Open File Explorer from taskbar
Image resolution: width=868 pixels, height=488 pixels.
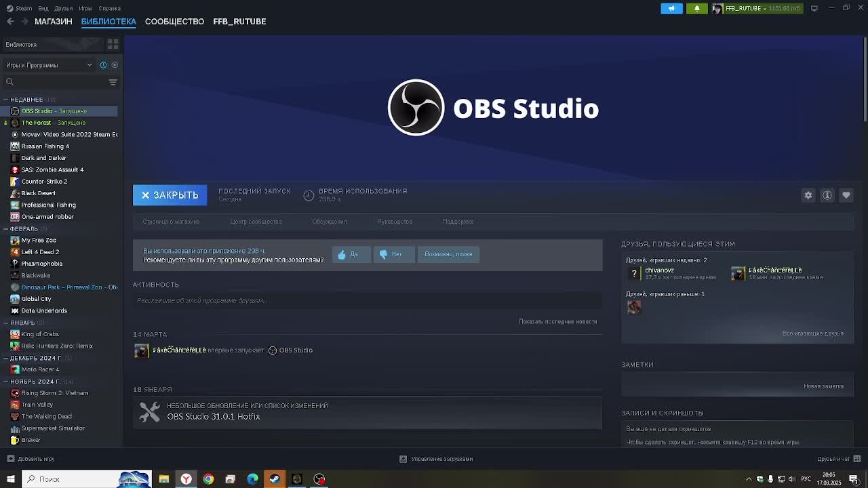click(x=163, y=479)
